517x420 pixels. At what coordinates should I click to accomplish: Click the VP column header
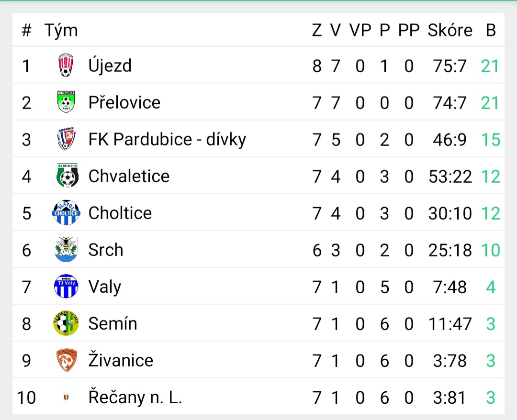coord(360,30)
